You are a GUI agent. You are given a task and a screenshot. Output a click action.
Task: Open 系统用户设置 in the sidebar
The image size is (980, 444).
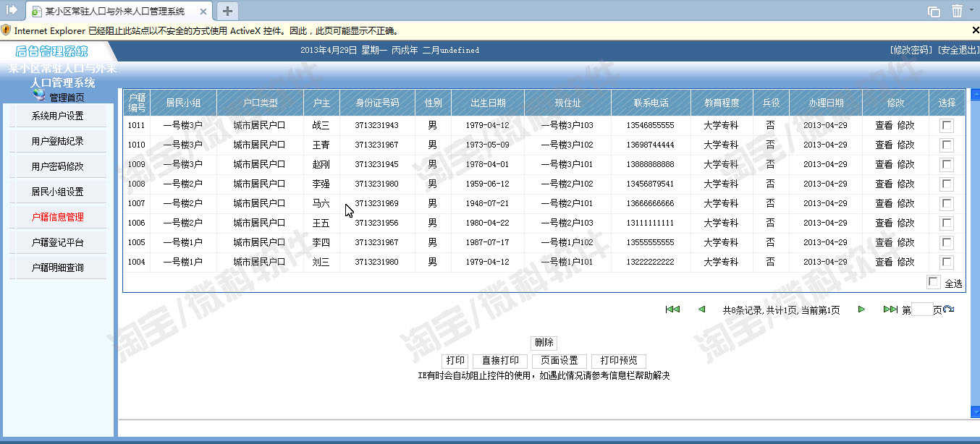58,116
